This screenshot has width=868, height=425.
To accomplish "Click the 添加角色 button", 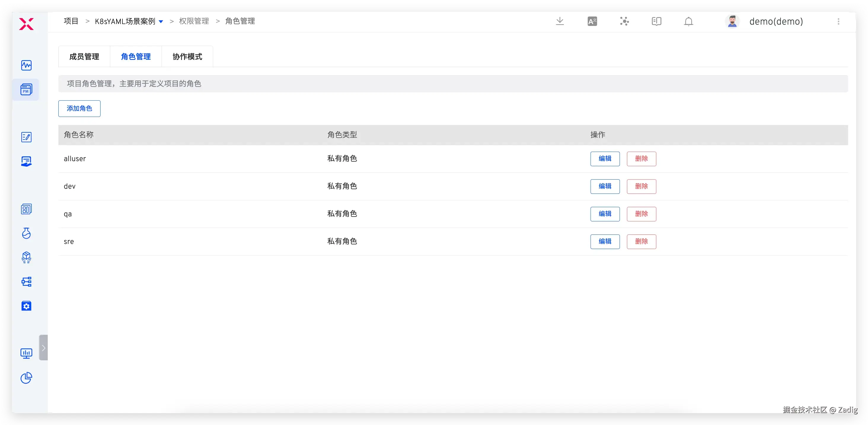I will click(x=79, y=109).
